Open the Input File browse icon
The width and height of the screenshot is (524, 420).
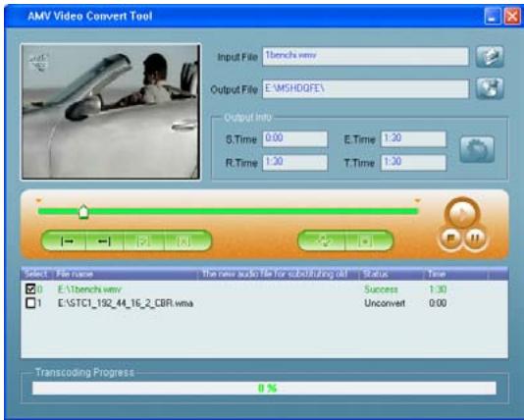tap(490, 57)
